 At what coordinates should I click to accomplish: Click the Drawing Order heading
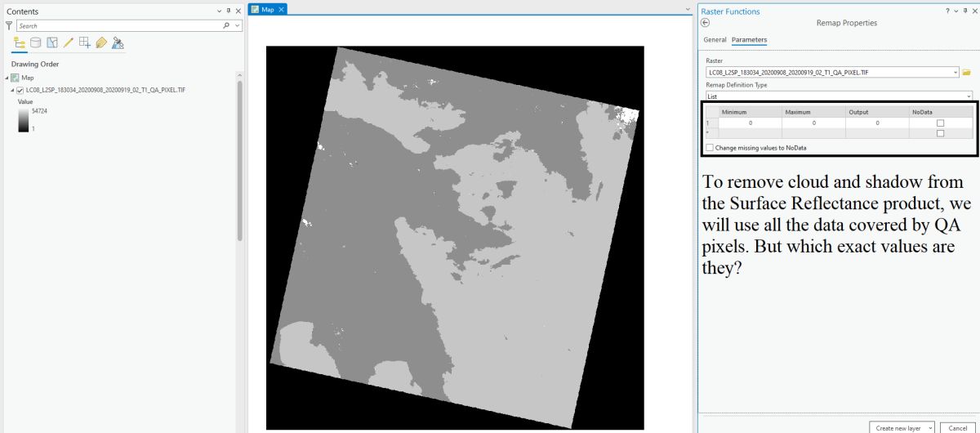tap(35, 64)
